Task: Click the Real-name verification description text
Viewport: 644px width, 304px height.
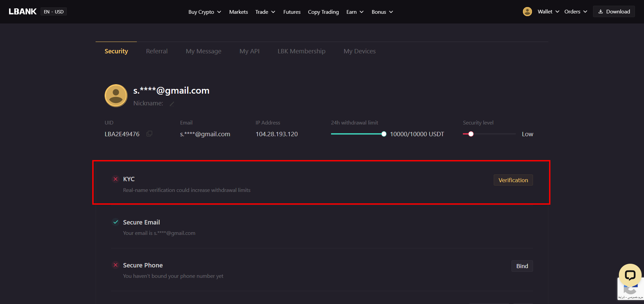Action: (x=187, y=190)
